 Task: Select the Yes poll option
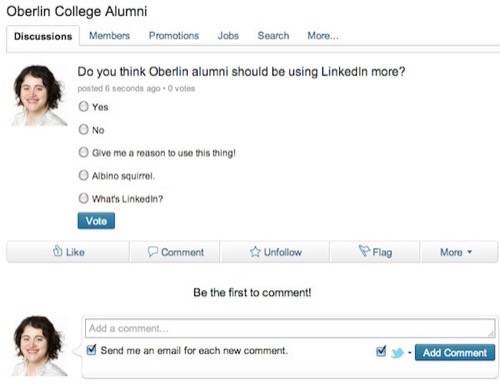point(83,107)
